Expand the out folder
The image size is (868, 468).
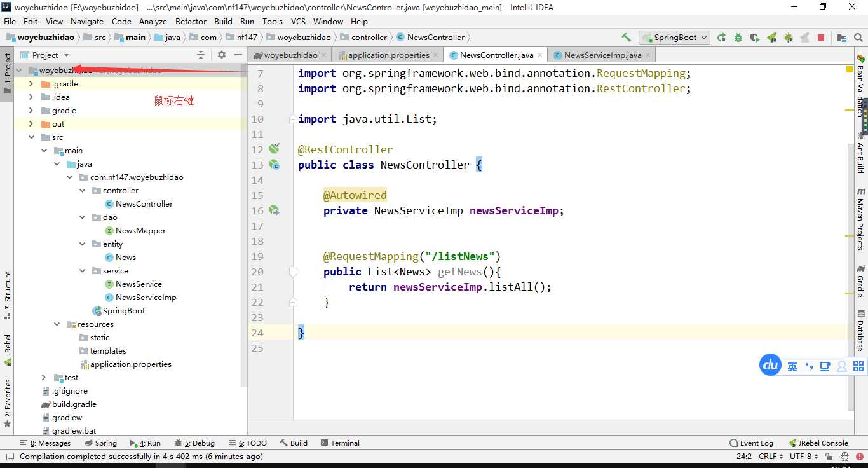(x=31, y=124)
